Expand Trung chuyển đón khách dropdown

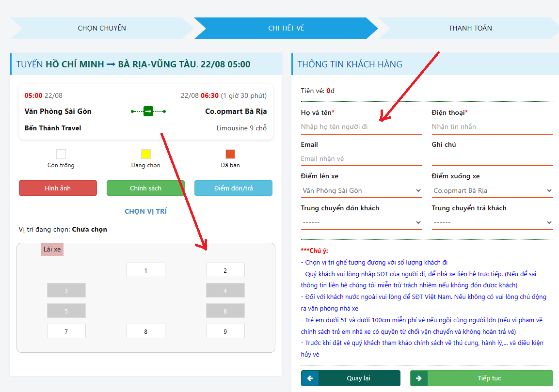click(362, 222)
